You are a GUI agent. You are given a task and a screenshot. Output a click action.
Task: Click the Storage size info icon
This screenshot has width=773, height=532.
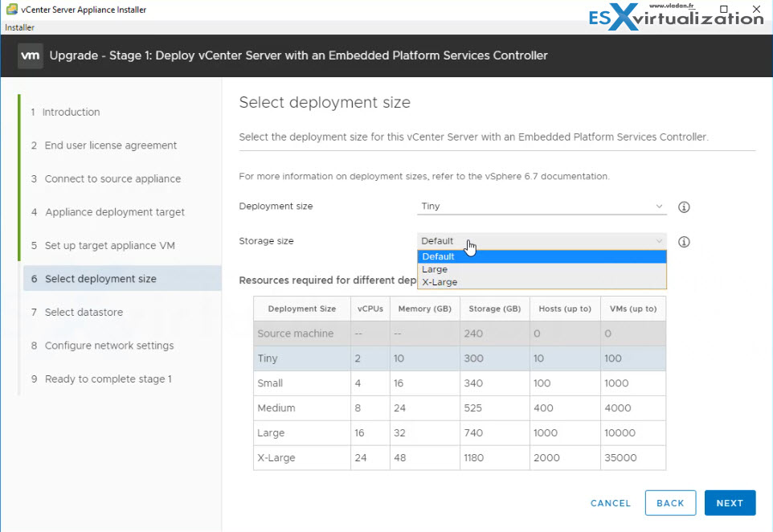pos(684,242)
